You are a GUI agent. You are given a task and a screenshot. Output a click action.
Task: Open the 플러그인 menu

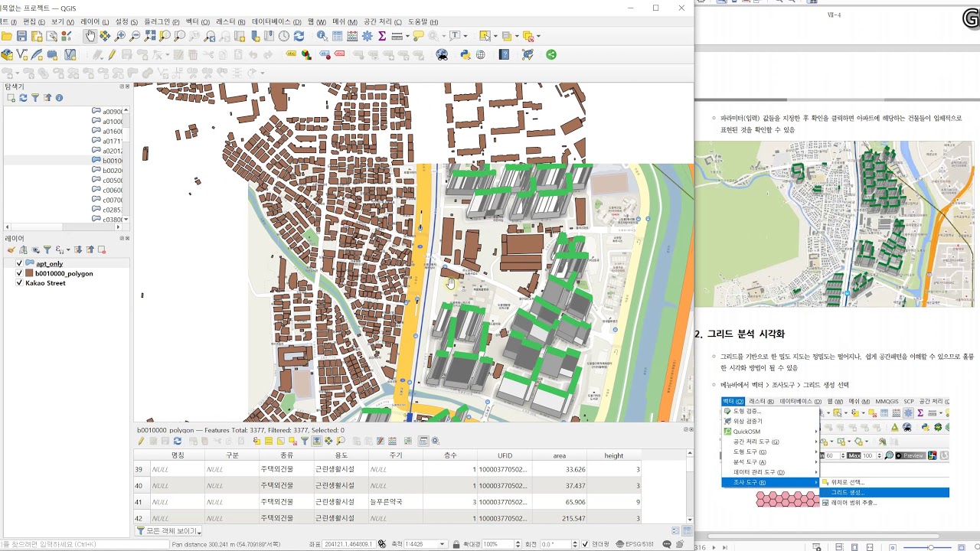pyautogui.click(x=162, y=22)
